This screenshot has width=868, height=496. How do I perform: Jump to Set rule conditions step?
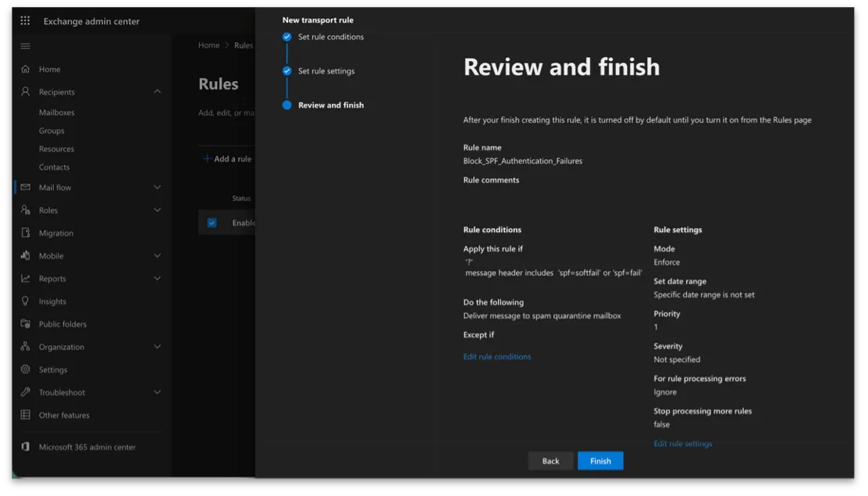pyautogui.click(x=331, y=37)
